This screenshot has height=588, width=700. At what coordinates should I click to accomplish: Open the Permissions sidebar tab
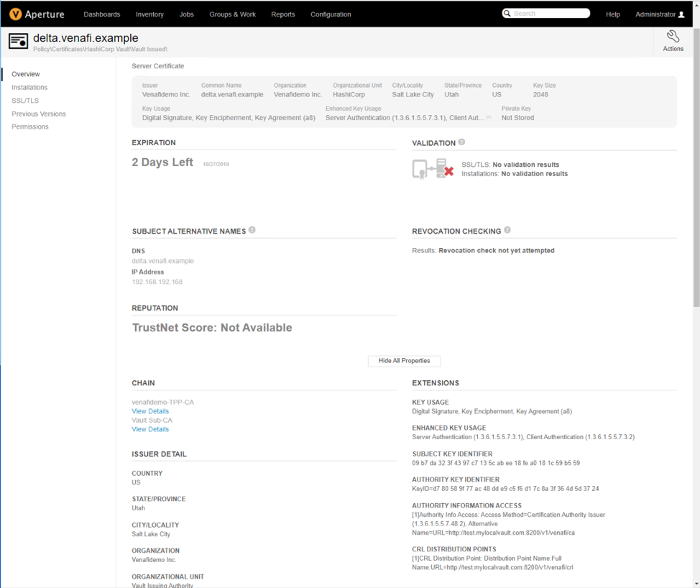[x=30, y=127]
